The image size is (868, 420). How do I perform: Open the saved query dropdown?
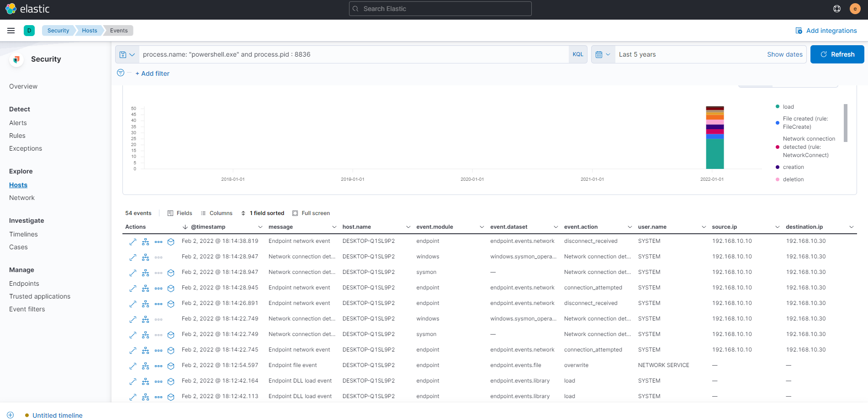point(127,54)
